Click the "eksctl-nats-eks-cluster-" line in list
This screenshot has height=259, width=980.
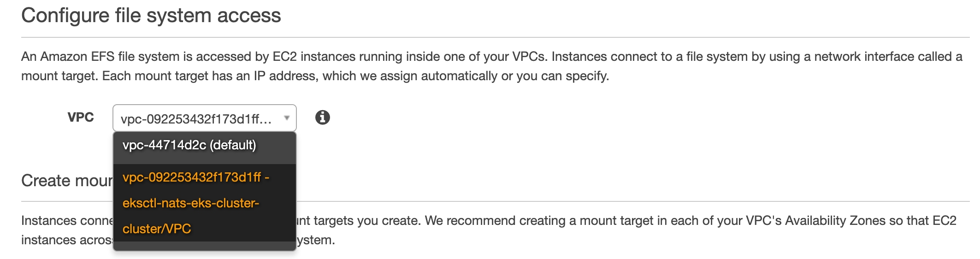pyautogui.click(x=191, y=203)
